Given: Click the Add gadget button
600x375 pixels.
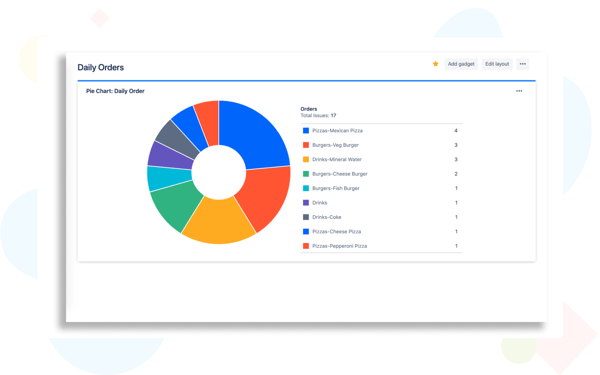Looking at the screenshot, I should point(461,64).
